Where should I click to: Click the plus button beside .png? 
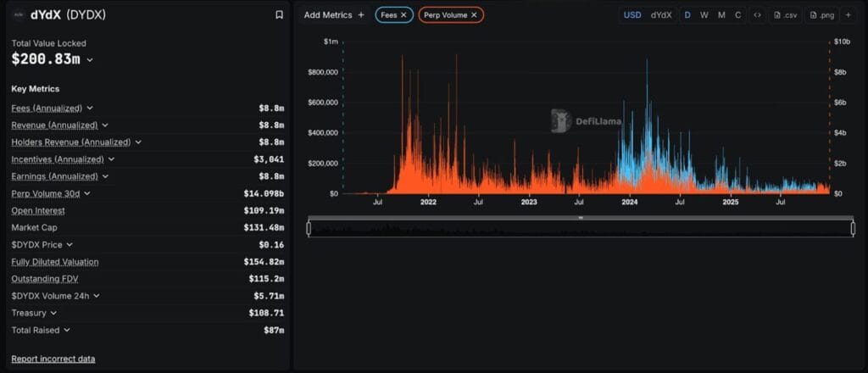click(x=848, y=15)
